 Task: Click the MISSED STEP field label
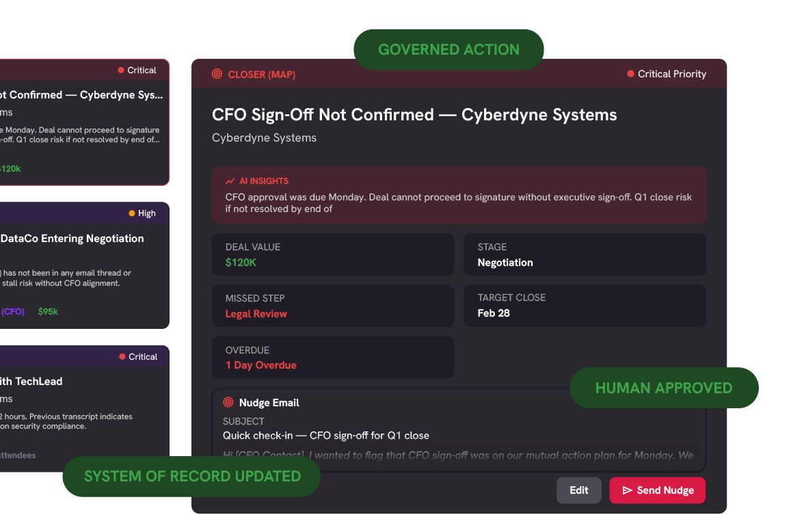255,298
